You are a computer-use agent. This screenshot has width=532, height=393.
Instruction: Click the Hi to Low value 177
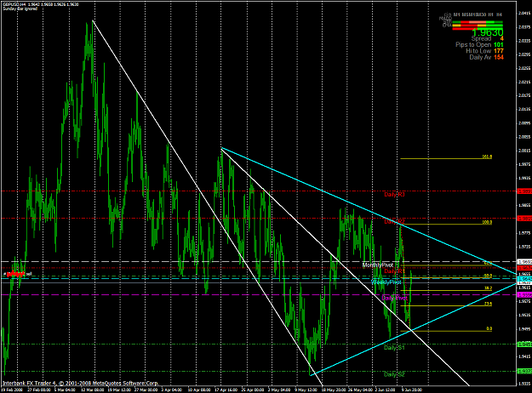point(499,51)
